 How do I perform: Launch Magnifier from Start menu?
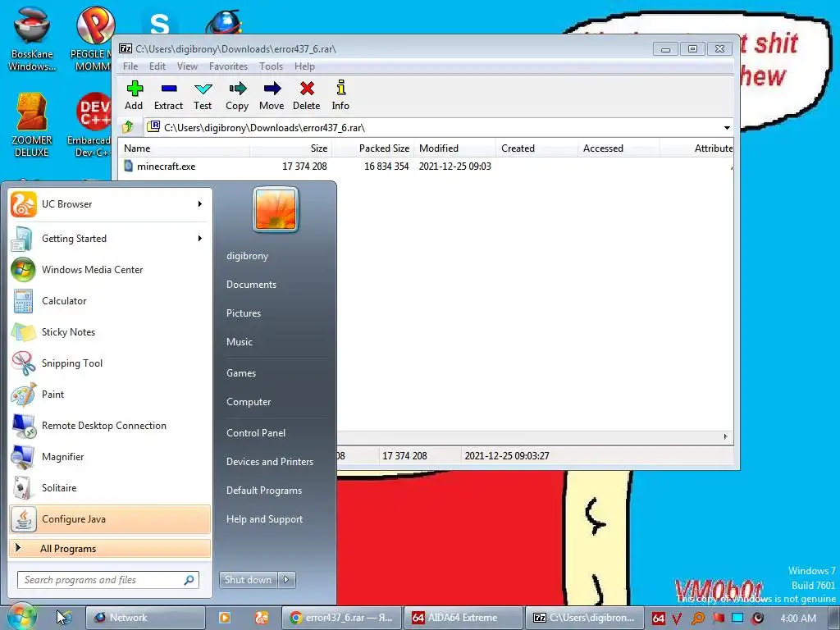(110, 456)
